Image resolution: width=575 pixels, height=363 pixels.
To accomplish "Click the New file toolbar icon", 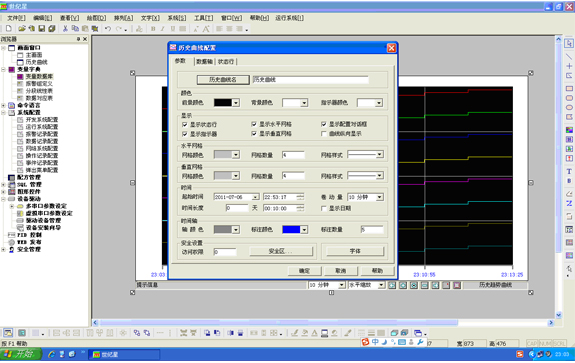I will 9,29.
